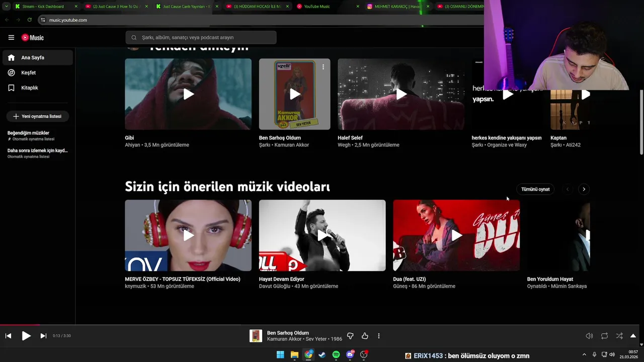
Task: Click the YouTube Music logo
Action: click(x=33, y=38)
